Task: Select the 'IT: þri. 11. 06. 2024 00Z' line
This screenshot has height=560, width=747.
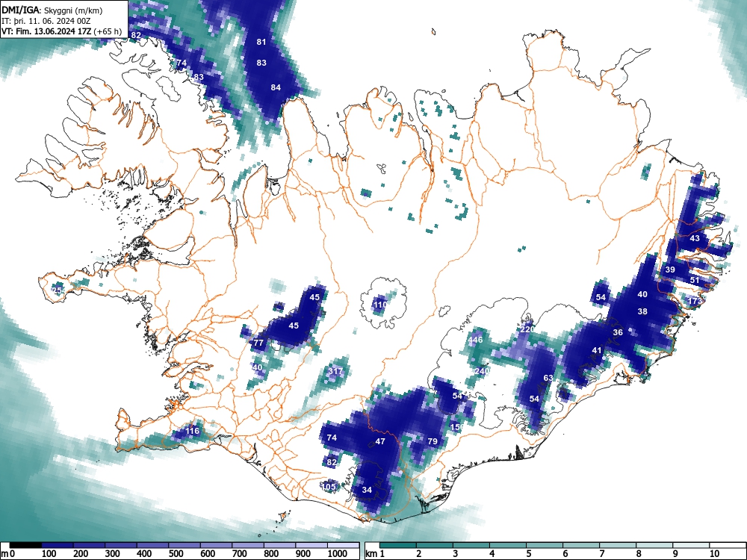Action: (46, 21)
